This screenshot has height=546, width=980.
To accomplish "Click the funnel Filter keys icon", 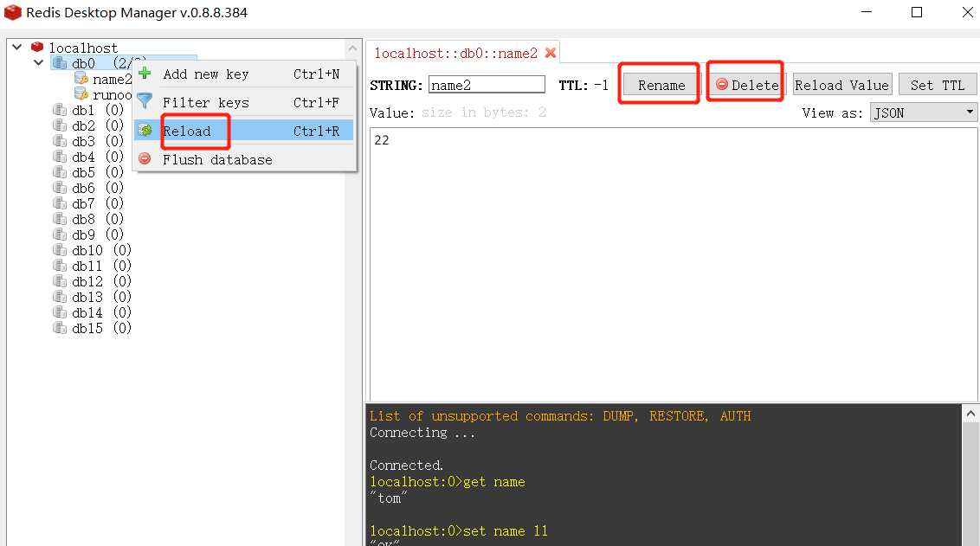I will click(145, 100).
